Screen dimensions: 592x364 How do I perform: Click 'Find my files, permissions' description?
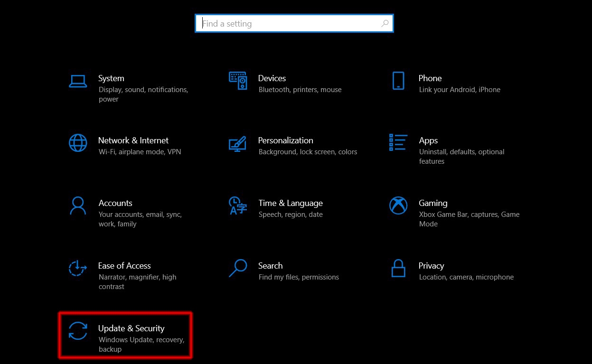pyautogui.click(x=299, y=277)
